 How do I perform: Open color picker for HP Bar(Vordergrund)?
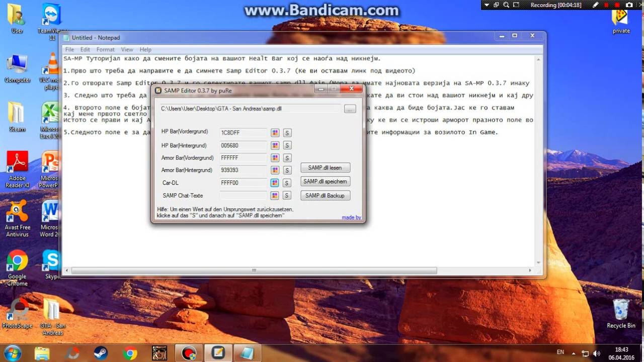275,133
